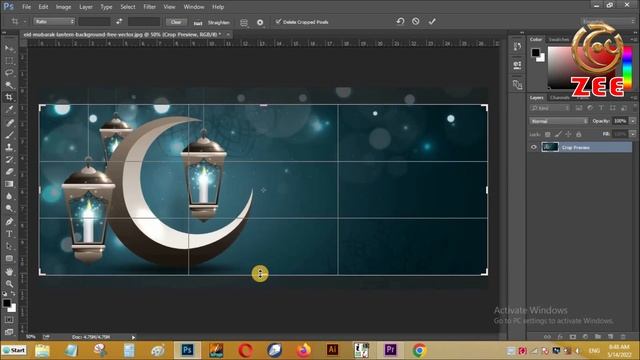Toggle lock transparent pixels
Image resolution: width=640 pixels, height=360 pixels.
pos(547,134)
